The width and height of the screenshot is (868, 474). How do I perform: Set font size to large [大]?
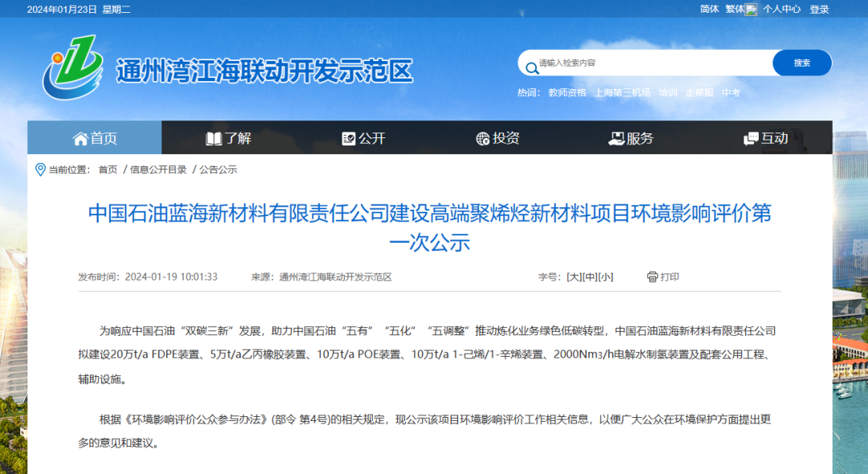pos(574,276)
